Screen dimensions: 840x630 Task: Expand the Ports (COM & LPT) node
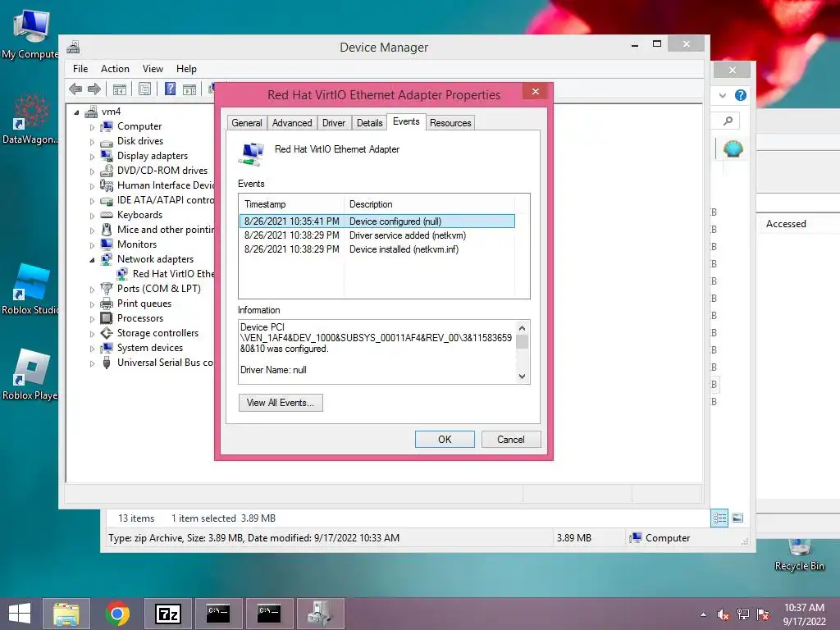[x=92, y=290]
